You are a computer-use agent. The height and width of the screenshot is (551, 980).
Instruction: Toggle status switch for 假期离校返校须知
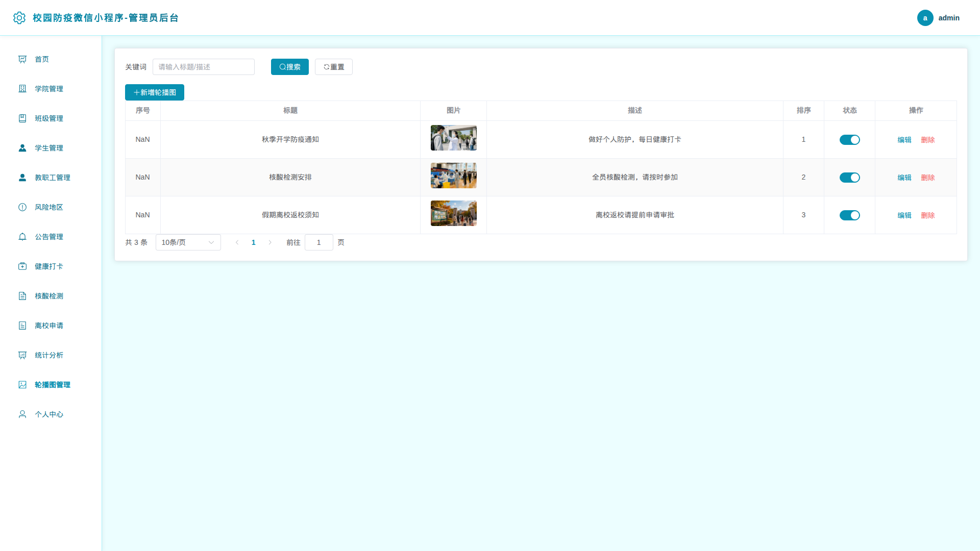coord(849,215)
